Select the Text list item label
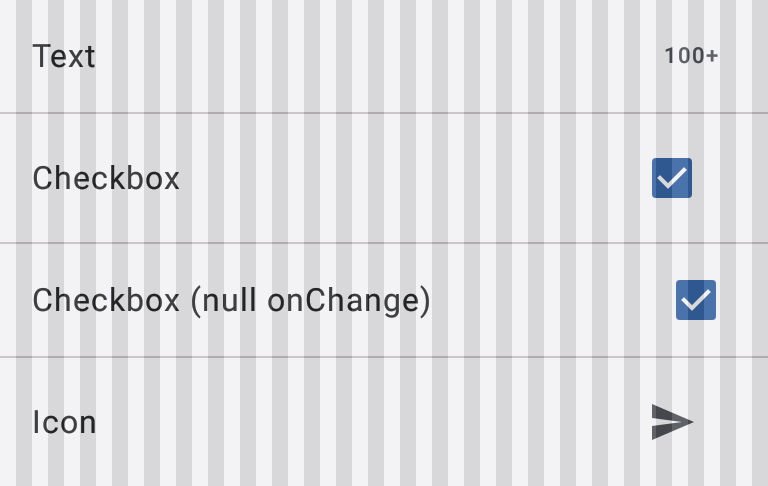 click(64, 56)
